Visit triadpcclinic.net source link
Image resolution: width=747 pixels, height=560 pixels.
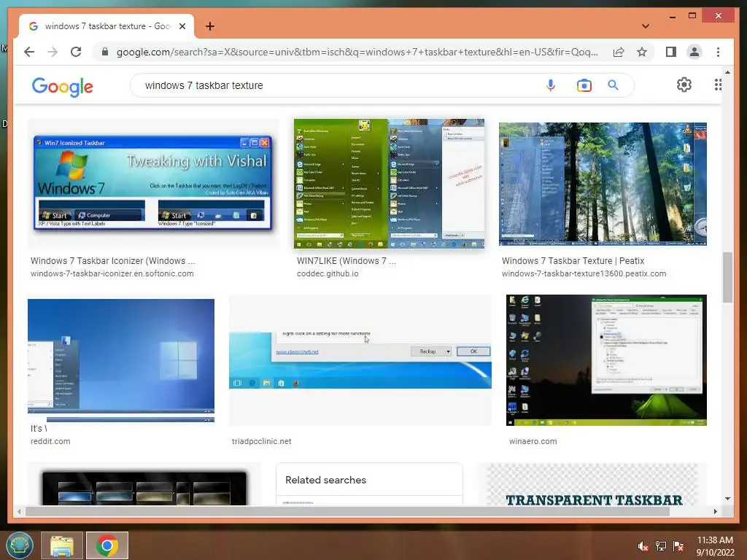(262, 441)
